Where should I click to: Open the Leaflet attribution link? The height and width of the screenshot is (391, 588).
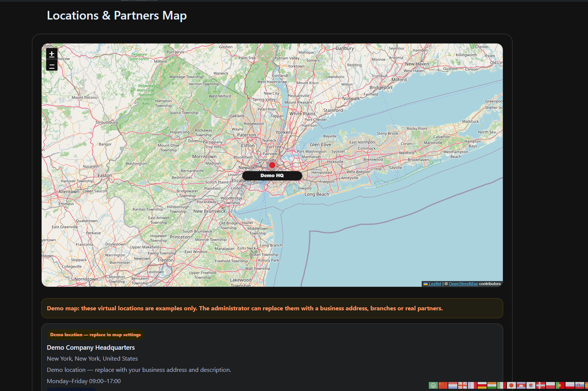pyautogui.click(x=435, y=284)
